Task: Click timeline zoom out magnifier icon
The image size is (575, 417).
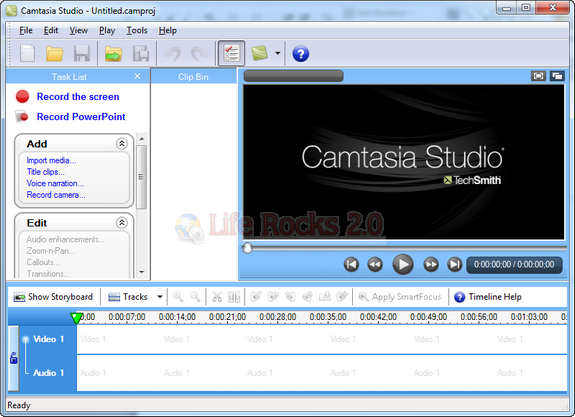Action: coord(195,297)
